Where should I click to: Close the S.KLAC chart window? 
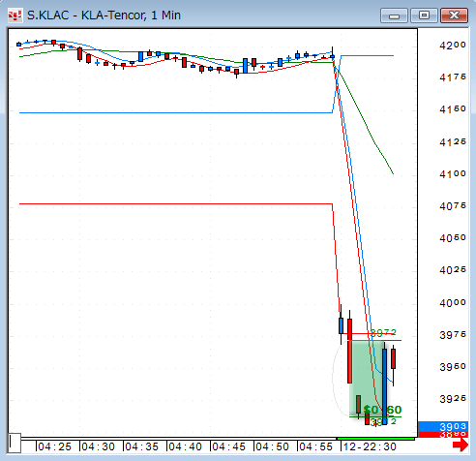pos(454,15)
